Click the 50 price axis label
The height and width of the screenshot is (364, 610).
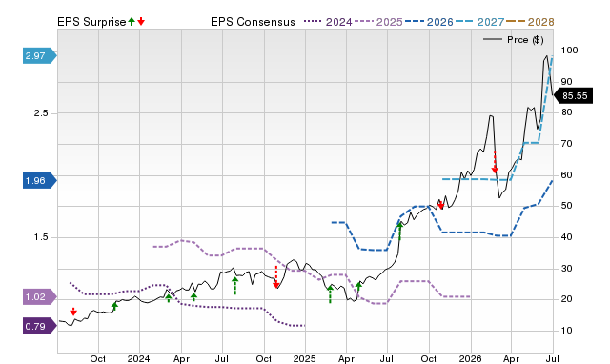(566, 206)
